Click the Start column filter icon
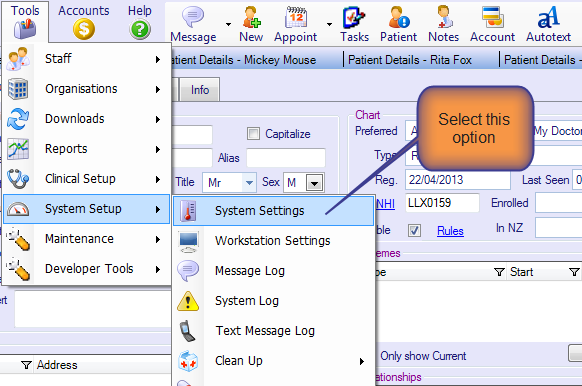582x386 pixels. (x=574, y=272)
